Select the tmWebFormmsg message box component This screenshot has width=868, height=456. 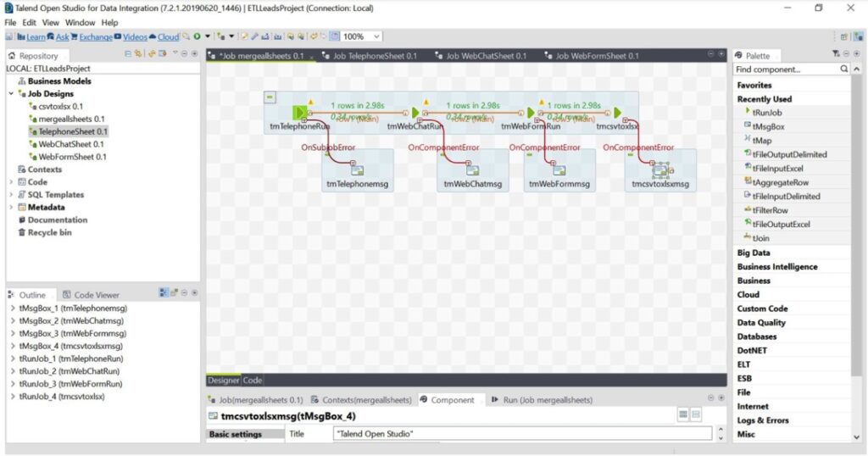point(559,170)
